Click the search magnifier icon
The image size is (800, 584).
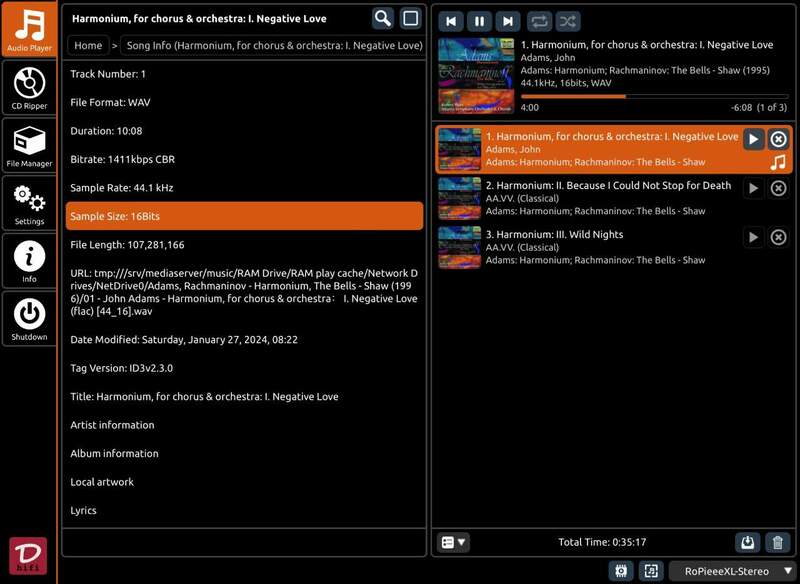tap(383, 18)
